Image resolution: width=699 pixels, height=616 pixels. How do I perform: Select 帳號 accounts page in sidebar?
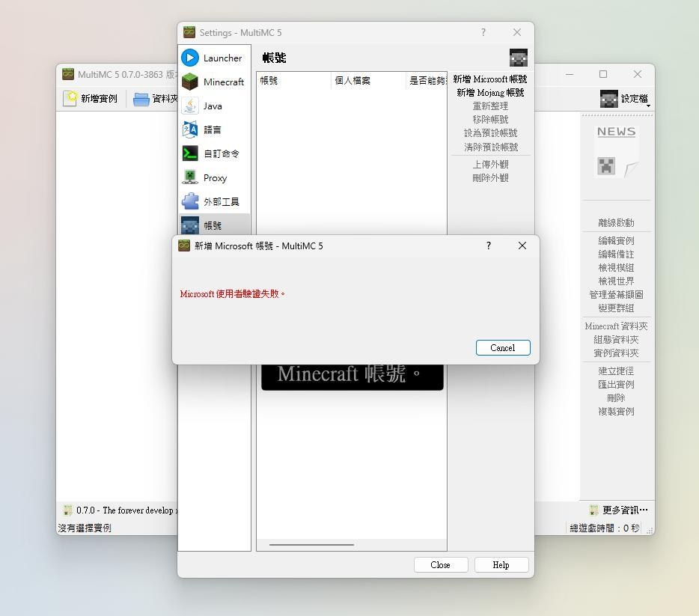pos(215,225)
